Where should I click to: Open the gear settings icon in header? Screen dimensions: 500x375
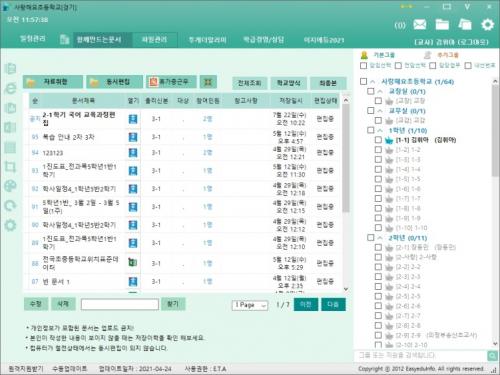click(487, 24)
